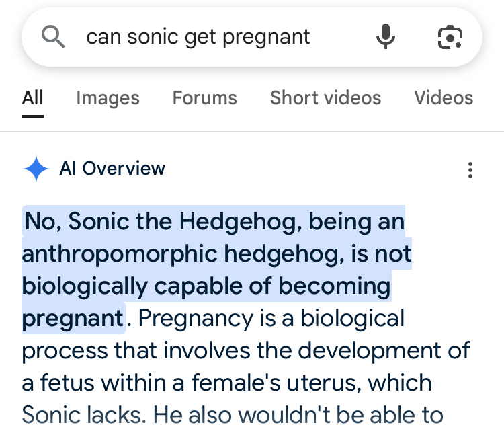Activate voice search with the microphone
Viewport: 504px width, 431px height.
point(385,37)
